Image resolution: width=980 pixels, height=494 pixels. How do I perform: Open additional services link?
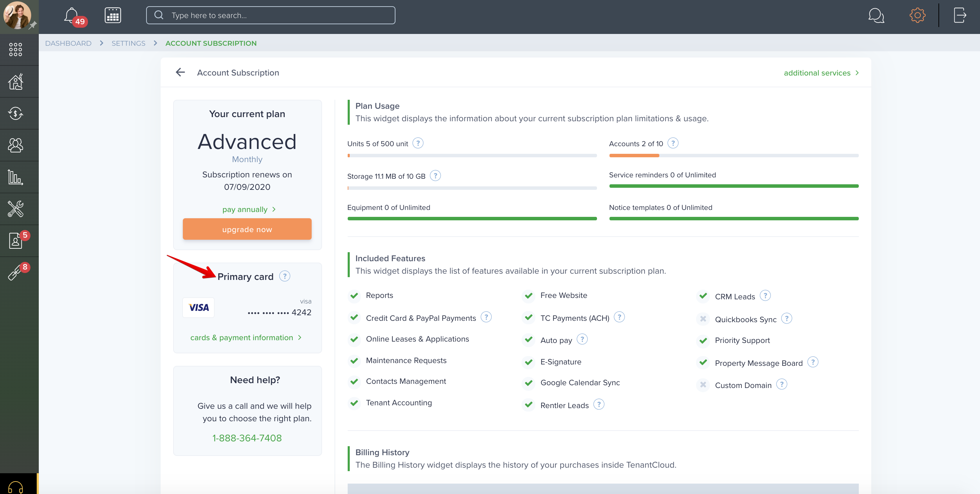(821, 73)
